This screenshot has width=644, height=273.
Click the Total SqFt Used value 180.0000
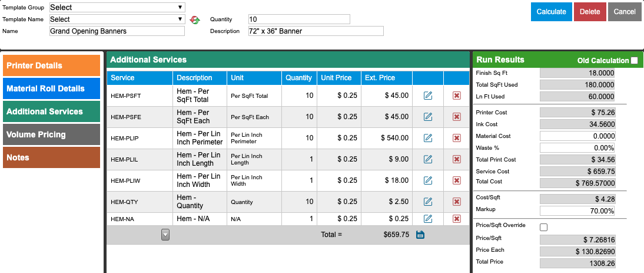click(577, 85)
